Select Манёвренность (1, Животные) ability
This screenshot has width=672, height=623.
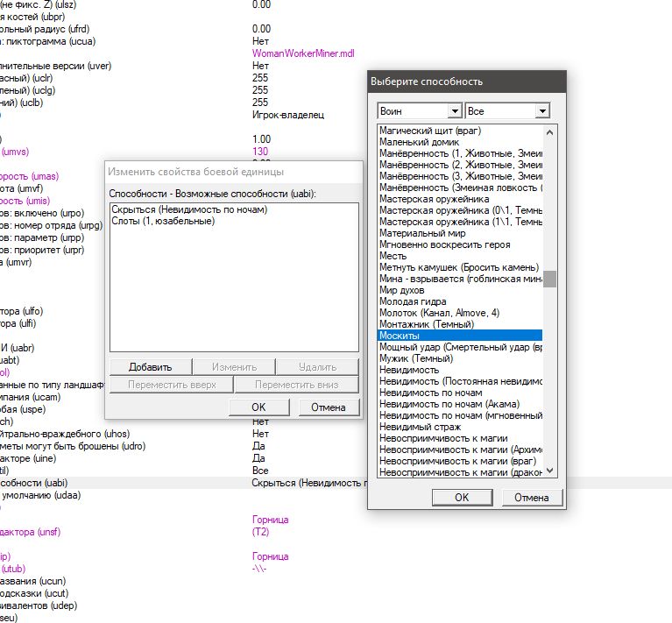[x=461, y=153]
